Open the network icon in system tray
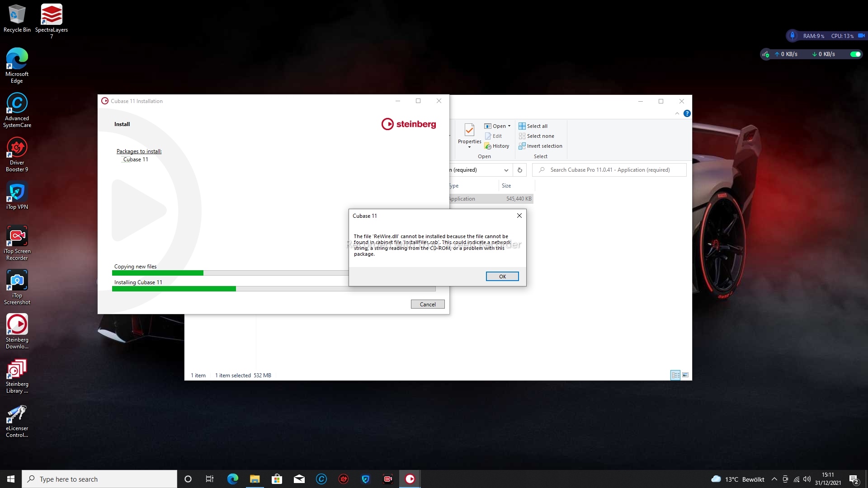The width and height of the screenshot is (868, 488). tap(797, 479)
